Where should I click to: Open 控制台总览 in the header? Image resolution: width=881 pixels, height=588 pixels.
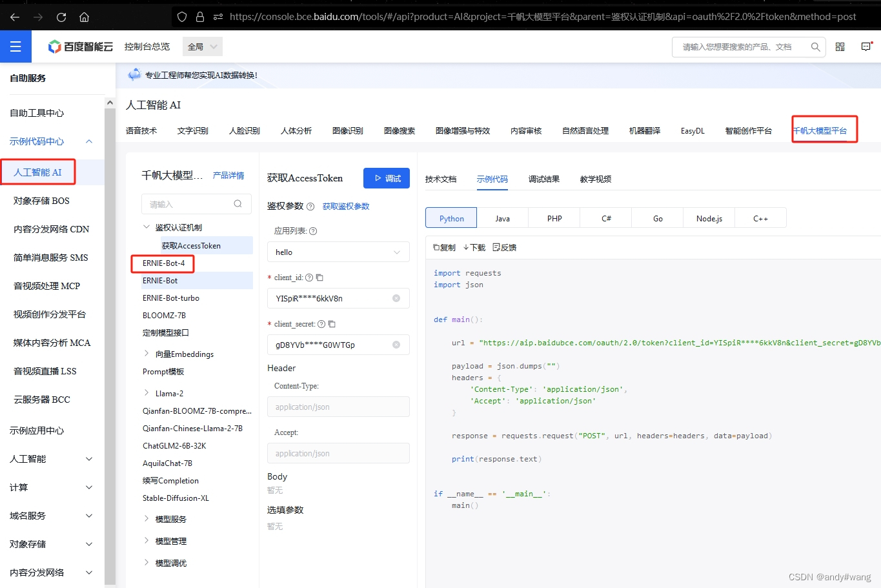147,46
